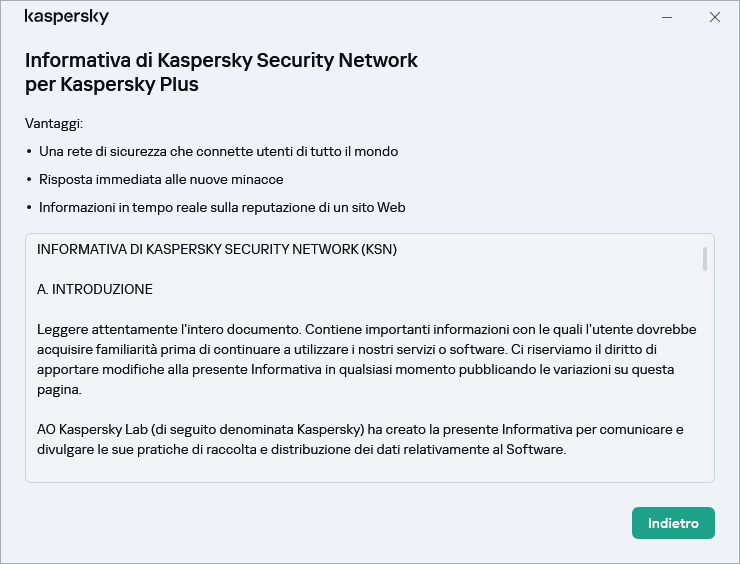Click the 'Vantaggi:' label
Viewport: 740px width, 564px height.
[x=54, y=124]
